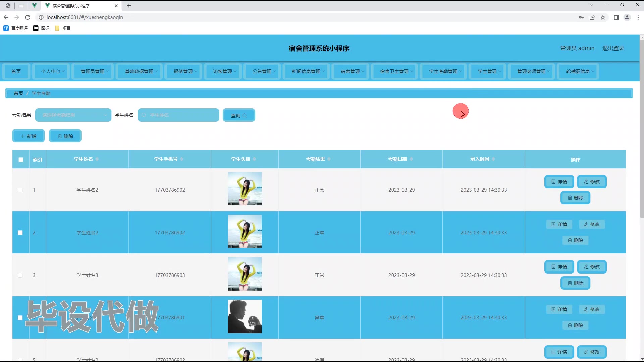Click the share page icon
Image resolution: width=644 pixels, height=362 pixels.
pos(592,17)
